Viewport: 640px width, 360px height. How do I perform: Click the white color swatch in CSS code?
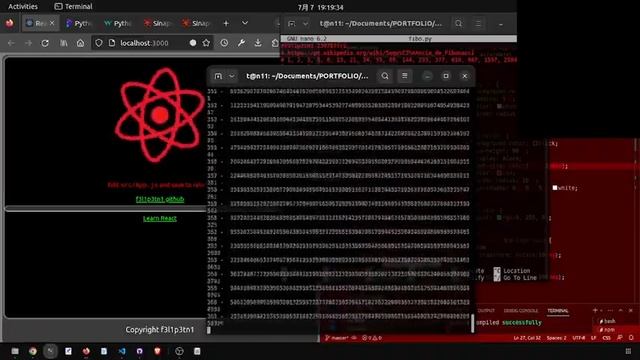point(555,188)
